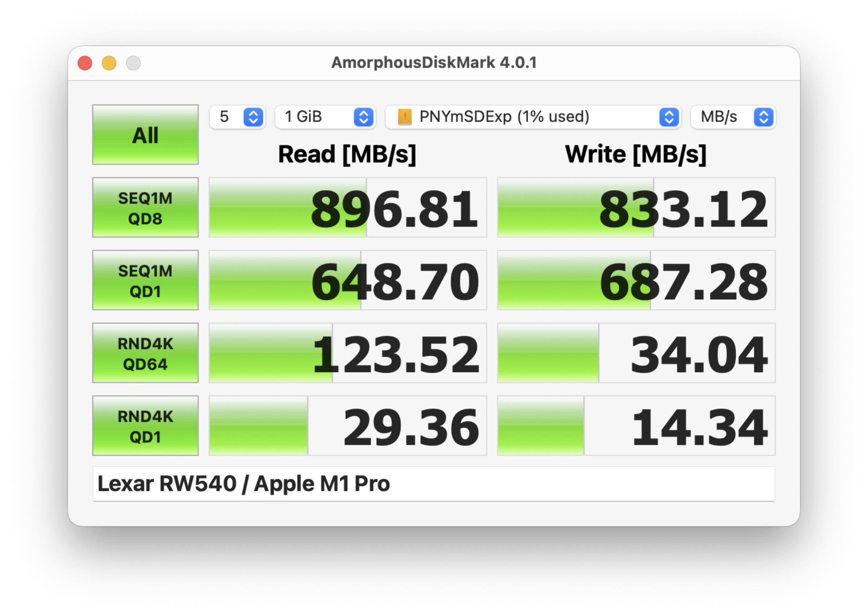The image size is (868, 616).
Task: Click the orange drive icon for PNYmSDExp
Action: pos(404,117)
